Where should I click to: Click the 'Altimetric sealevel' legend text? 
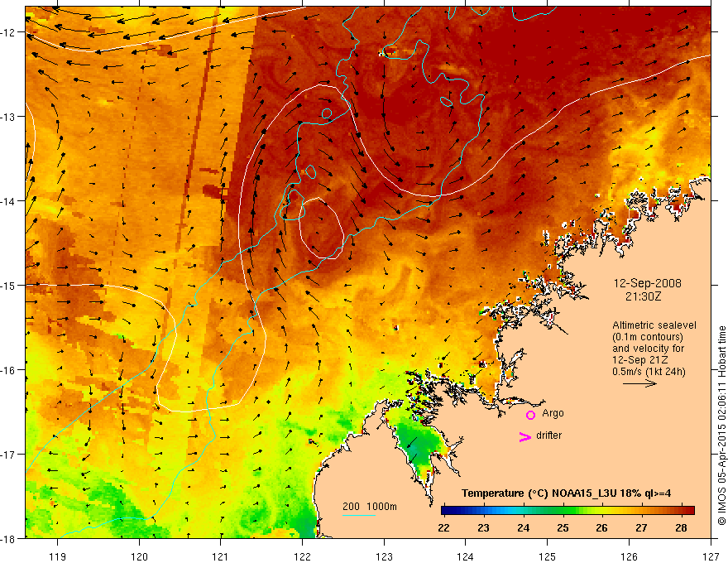pos(654,325)
